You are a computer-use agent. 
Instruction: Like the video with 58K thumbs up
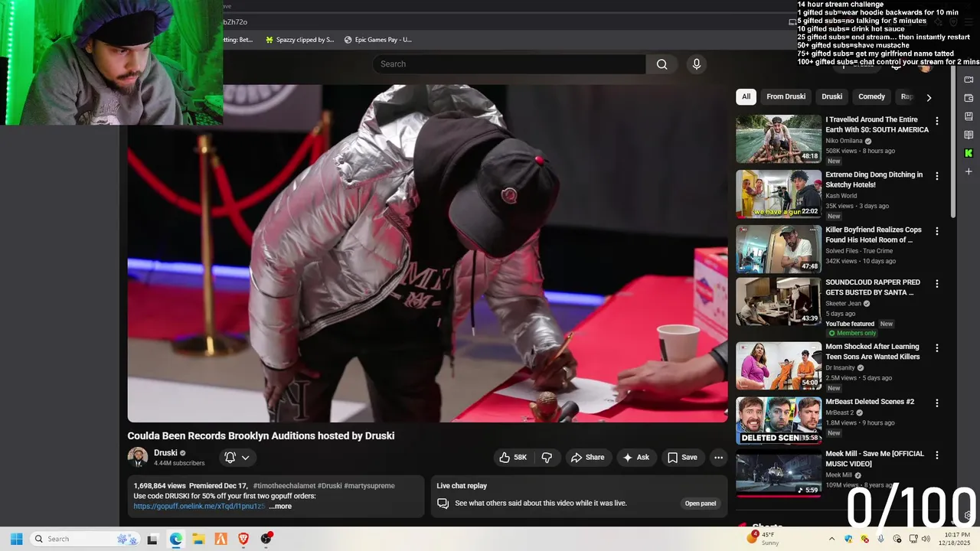tap(514, 458)
